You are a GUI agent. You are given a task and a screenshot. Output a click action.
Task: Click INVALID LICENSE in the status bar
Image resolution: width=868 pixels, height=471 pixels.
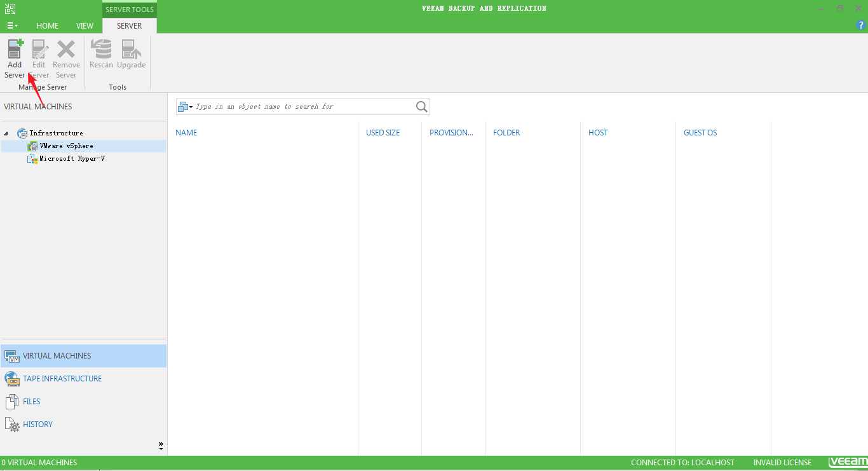click(x=782, y=463)
